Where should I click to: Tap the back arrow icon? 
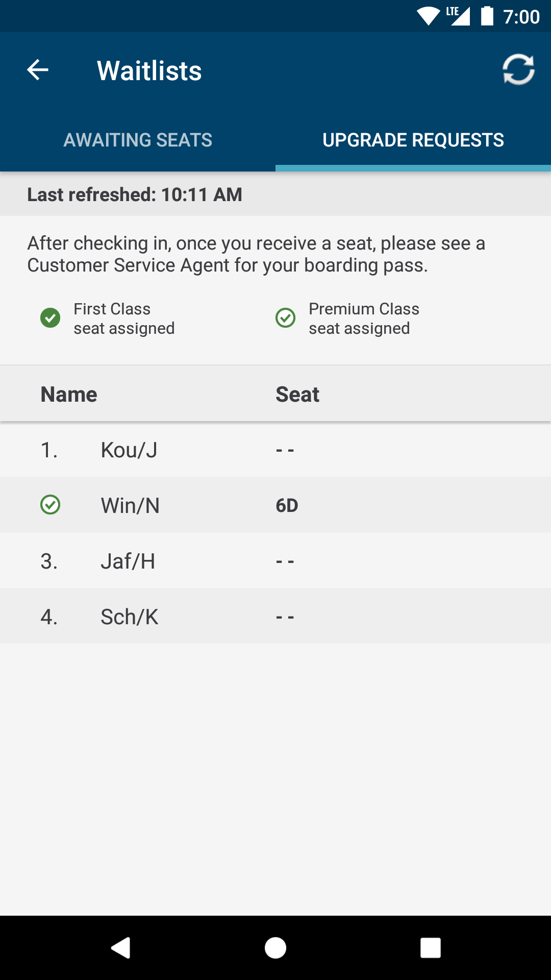tap(38, 70)
